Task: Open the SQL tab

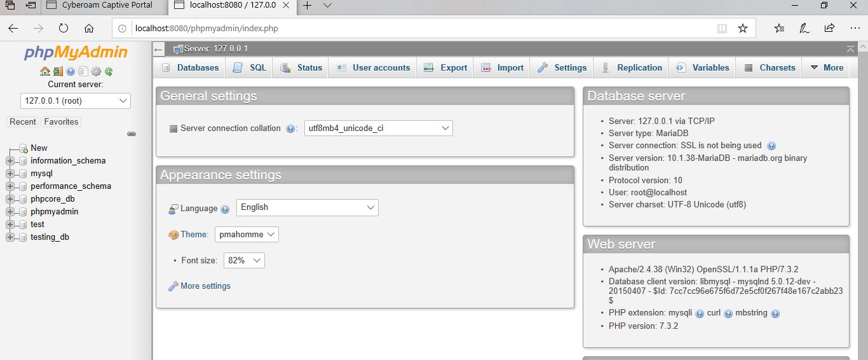Action: point(249,68)
